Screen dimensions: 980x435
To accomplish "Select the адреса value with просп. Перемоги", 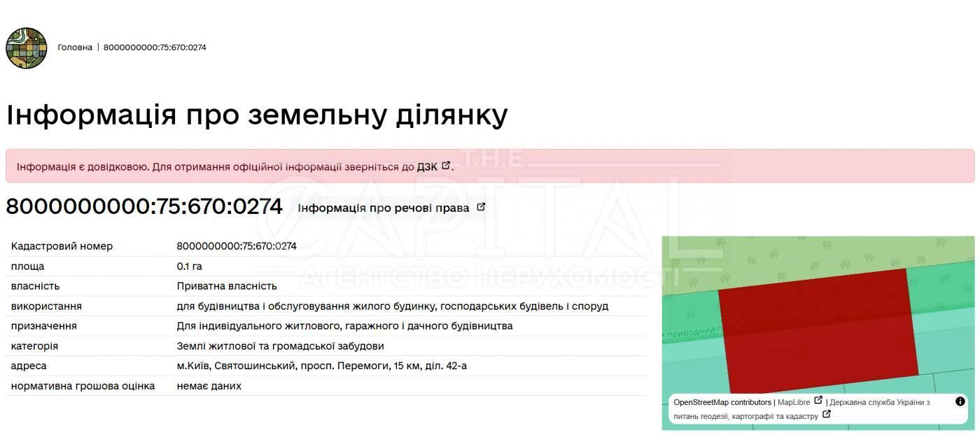I will click(x=321, y=366).
